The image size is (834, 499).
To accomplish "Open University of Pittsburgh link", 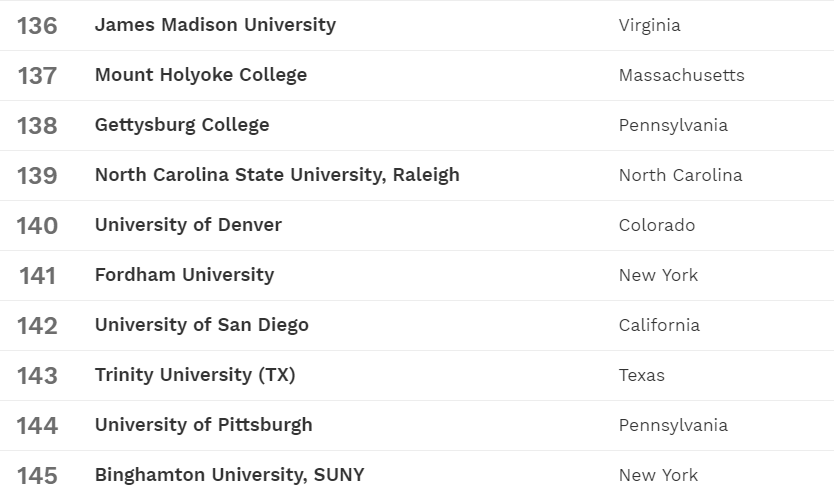I will coord(203,425).
